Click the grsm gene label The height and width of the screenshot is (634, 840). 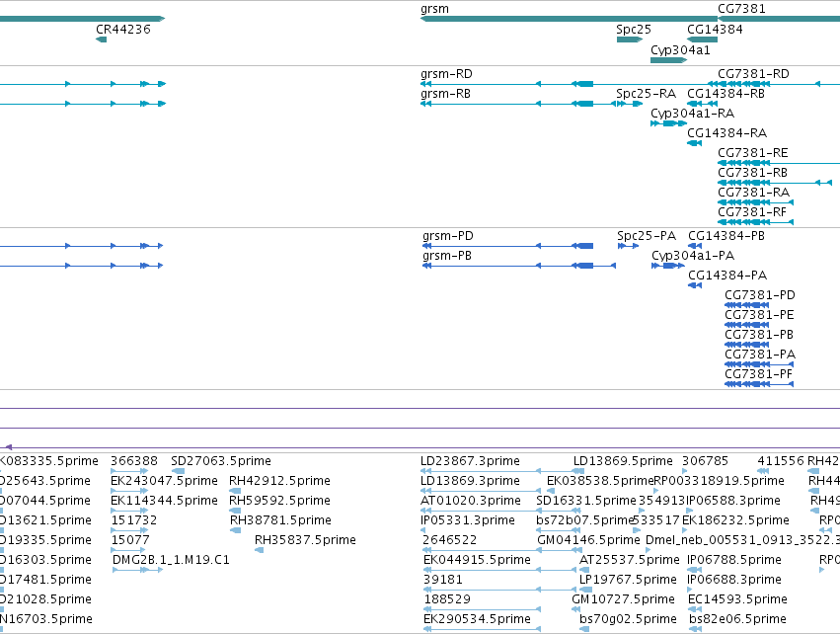coord(434,9)
